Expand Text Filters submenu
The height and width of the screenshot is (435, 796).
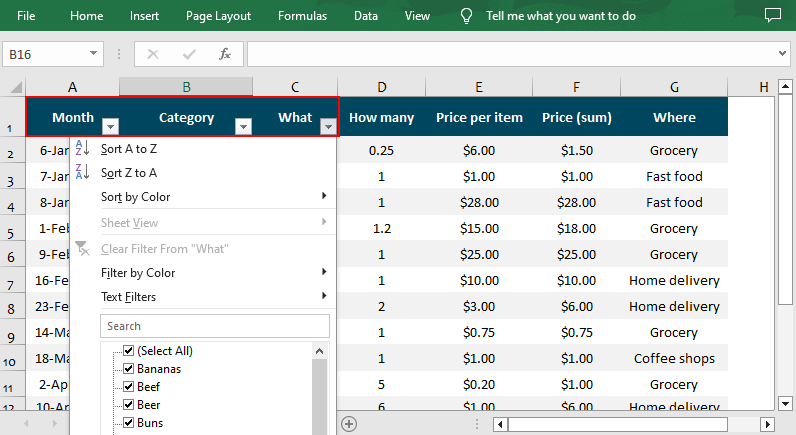[324, 296]
